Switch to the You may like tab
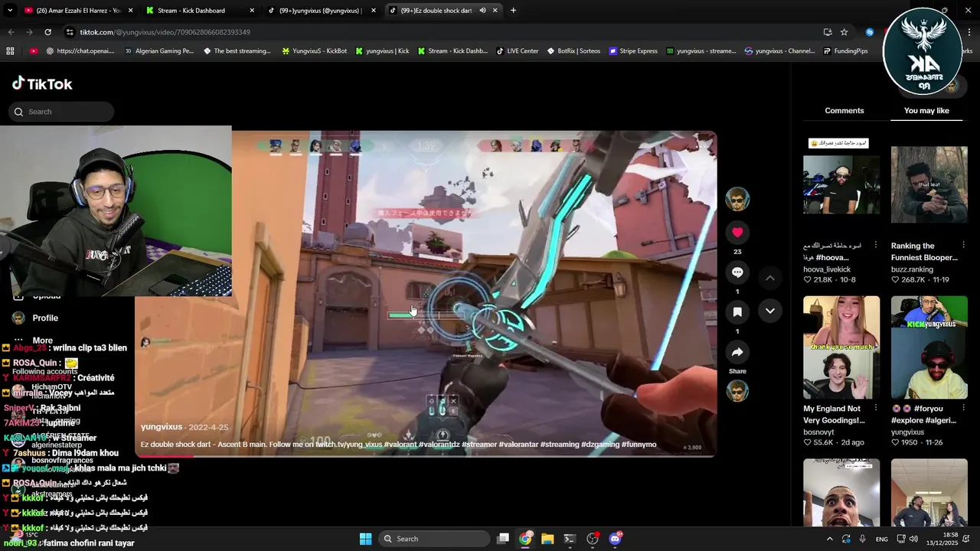Screen dimensions: 980x551 point(926,111)
